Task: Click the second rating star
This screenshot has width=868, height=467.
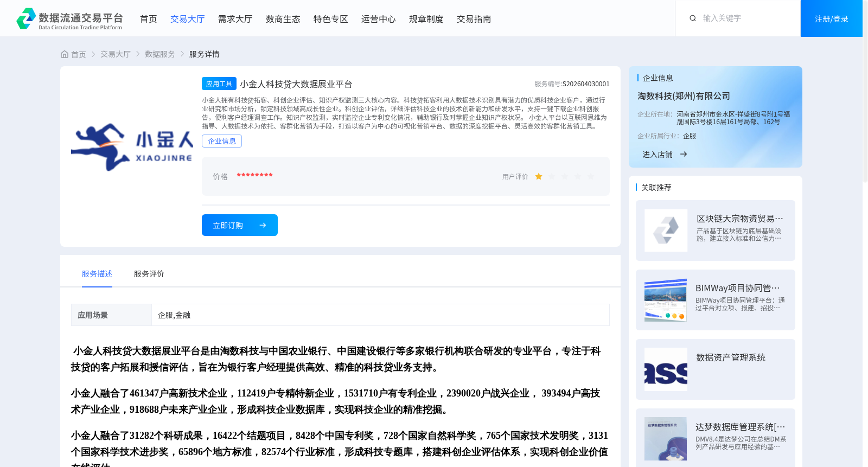Action: (x=552, y=176)
